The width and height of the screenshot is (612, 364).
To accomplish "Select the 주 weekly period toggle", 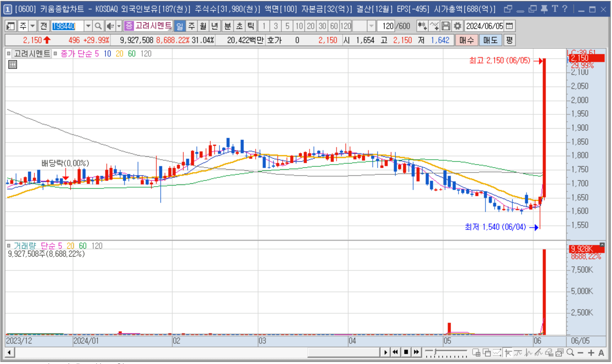I will (x=191, y=26).
